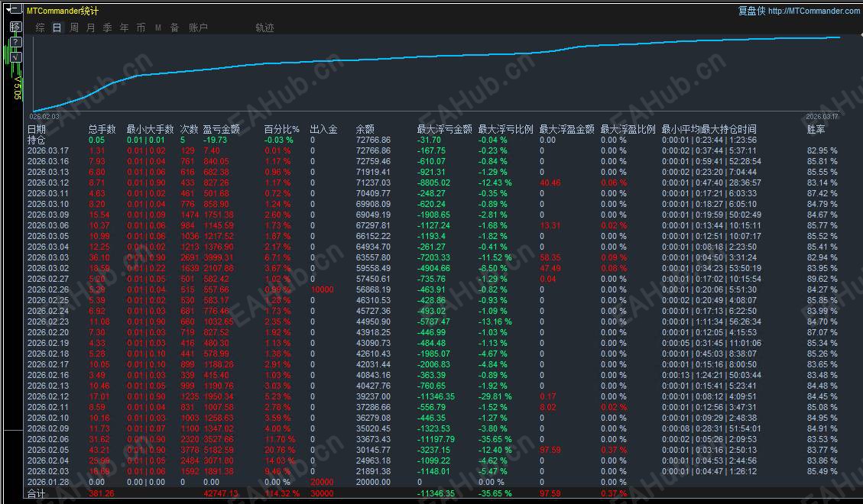This screenshot has height=504, width=863.
Task: Click the 最大浮盈金额 column header
Action: [x=567, y=129]
